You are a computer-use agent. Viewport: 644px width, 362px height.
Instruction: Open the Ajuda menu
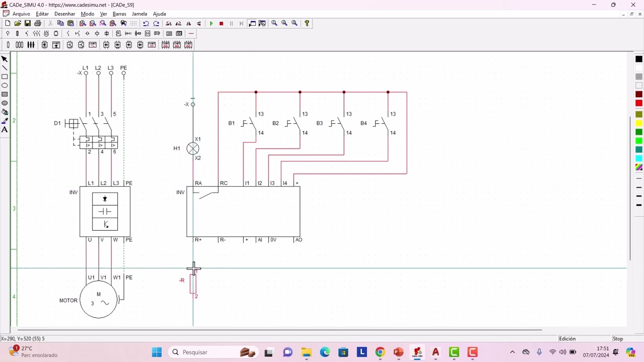coord(159,14)
